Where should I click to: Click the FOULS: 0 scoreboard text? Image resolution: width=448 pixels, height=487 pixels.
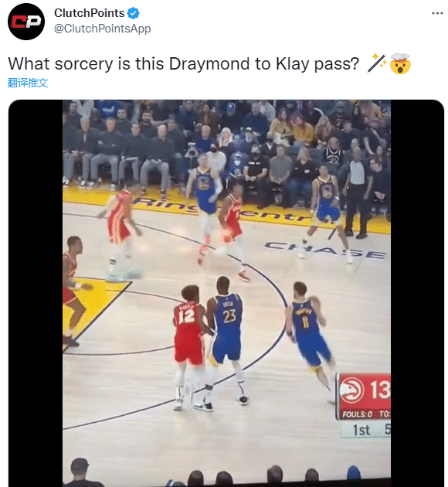coord(357,414)
